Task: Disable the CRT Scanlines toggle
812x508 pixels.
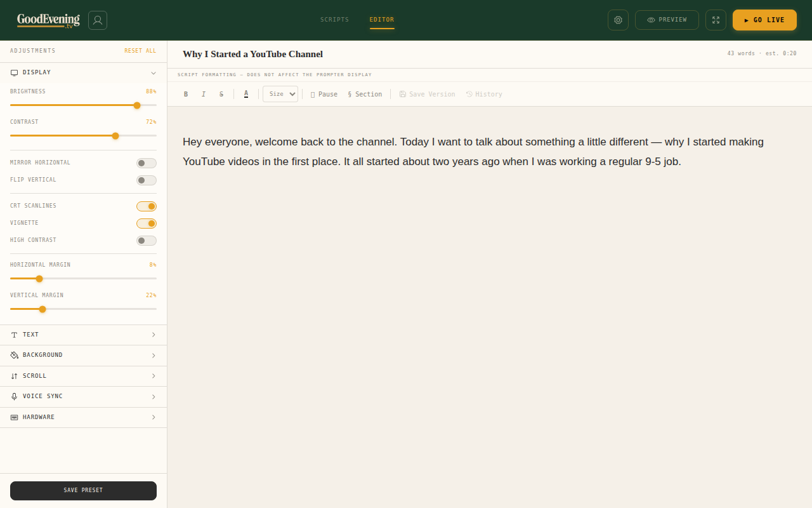Action: click(x=147, y=206)
